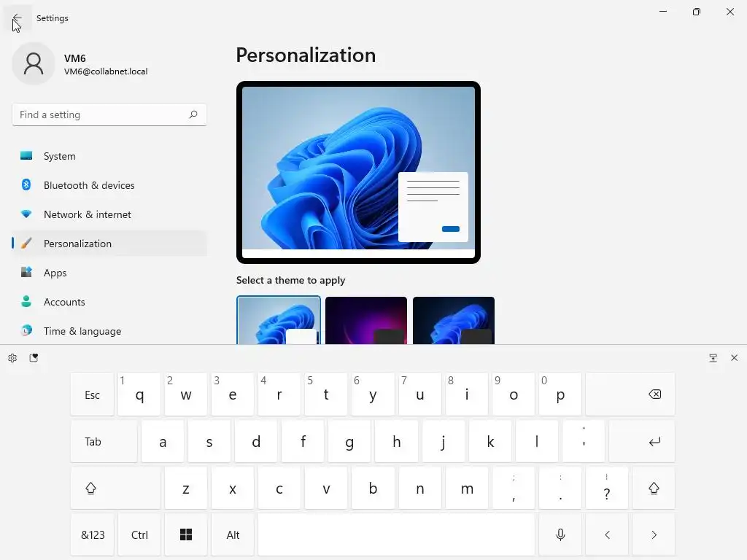Click the desktop theme preview image

[358, 172]
